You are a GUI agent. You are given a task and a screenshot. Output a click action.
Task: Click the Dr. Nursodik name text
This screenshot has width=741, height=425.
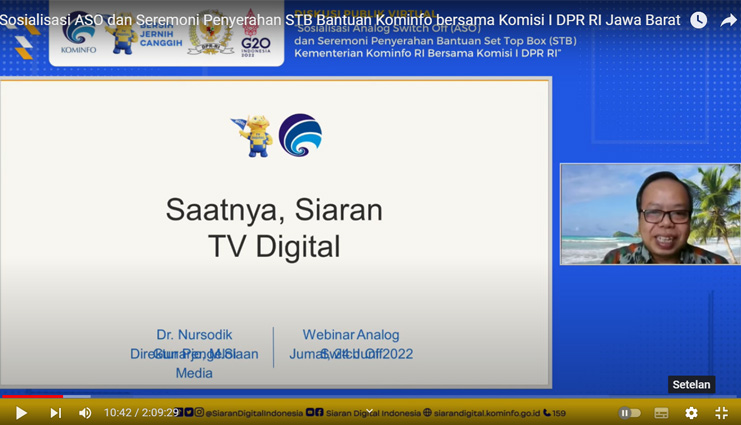(x=194, y=335)
